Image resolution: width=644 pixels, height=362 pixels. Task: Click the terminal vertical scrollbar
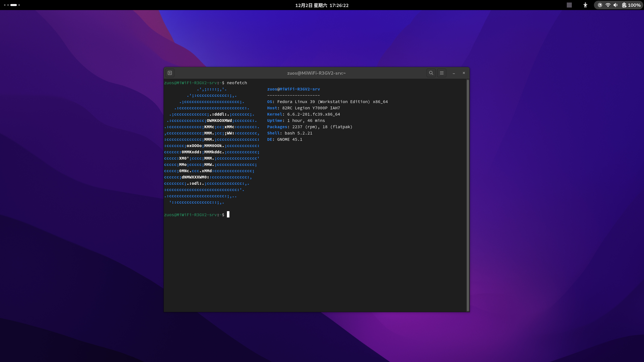468,195
